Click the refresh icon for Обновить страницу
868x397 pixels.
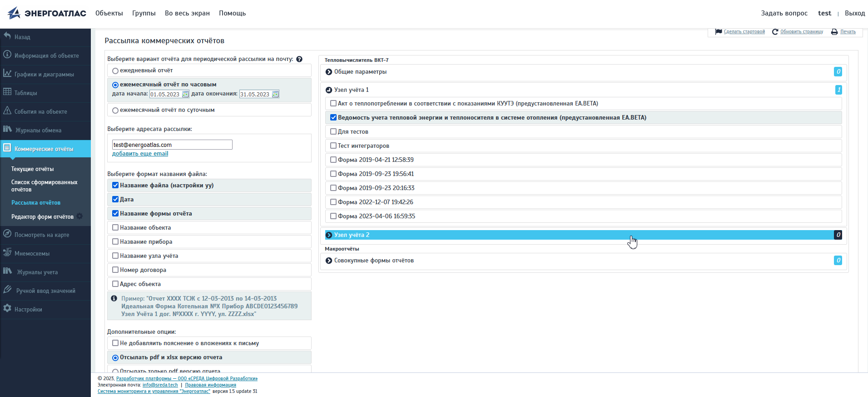pos(775,32)
